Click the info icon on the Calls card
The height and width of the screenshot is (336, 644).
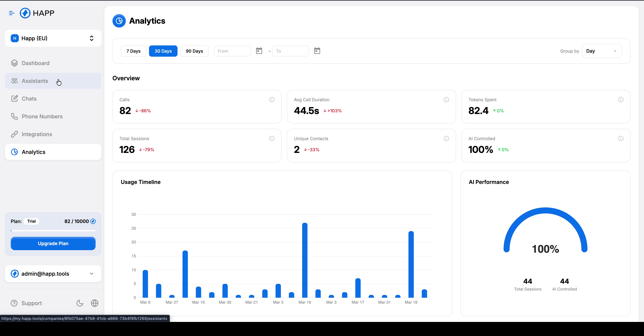pos(272,100)
